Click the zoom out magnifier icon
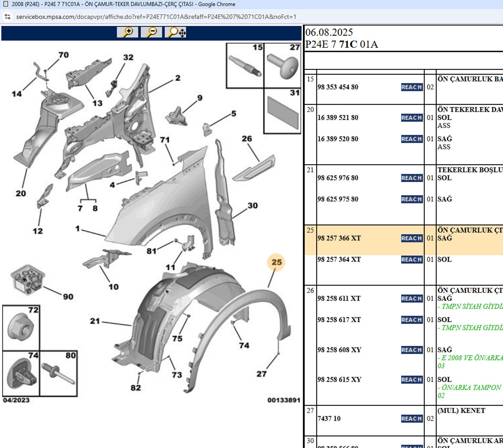The width and height of the screenshot is (503, 448). [x=151, y=32]
